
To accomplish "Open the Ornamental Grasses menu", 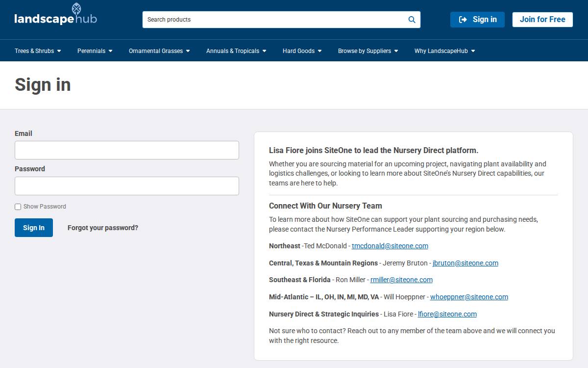I will pyautogui.click(x=159, y=51).
